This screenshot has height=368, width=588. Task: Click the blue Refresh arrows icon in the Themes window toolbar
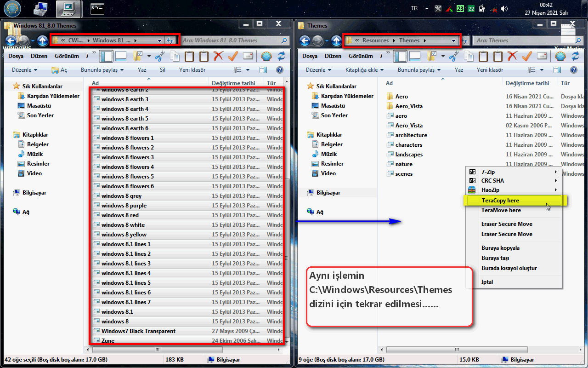click(x=575, y=56)
